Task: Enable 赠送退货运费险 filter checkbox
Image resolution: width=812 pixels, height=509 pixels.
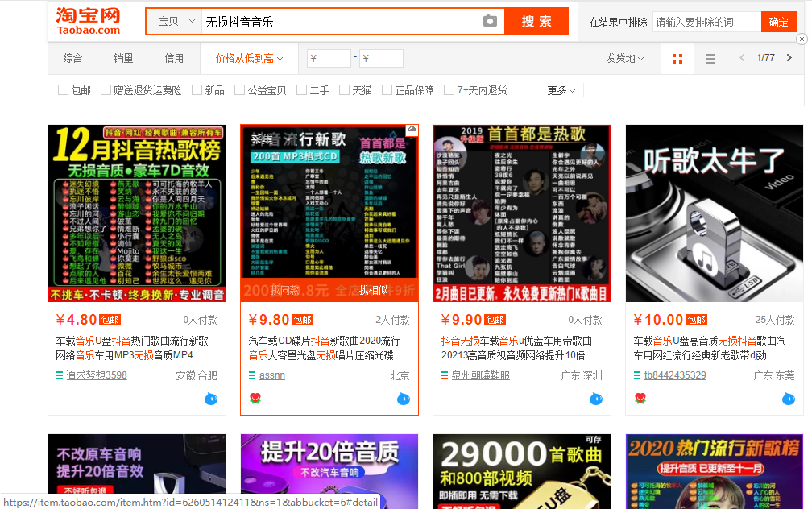Action: coord(106,90)
